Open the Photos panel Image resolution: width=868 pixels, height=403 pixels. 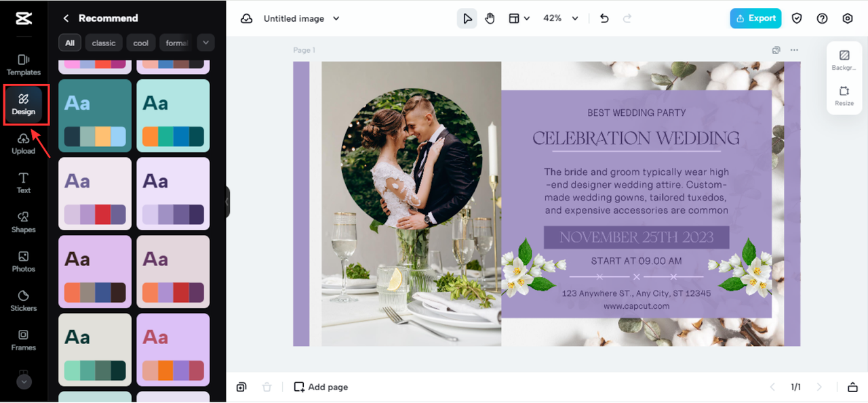(x=24, y=261)
